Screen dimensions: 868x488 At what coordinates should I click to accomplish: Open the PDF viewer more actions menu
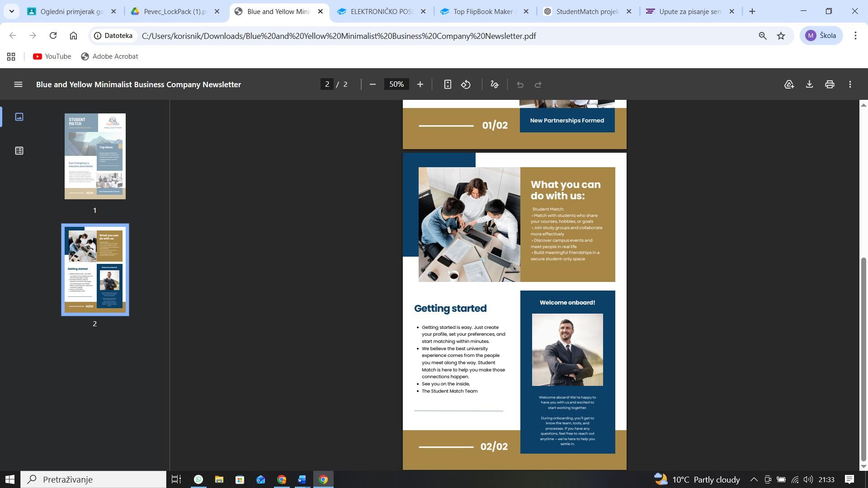point(850,84)
